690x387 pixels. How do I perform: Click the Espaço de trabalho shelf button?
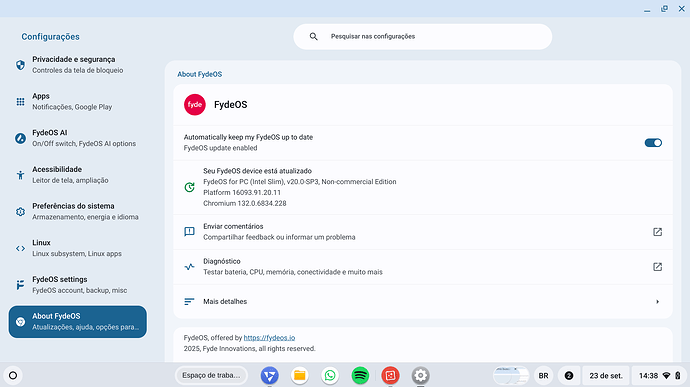click(211, 376)
